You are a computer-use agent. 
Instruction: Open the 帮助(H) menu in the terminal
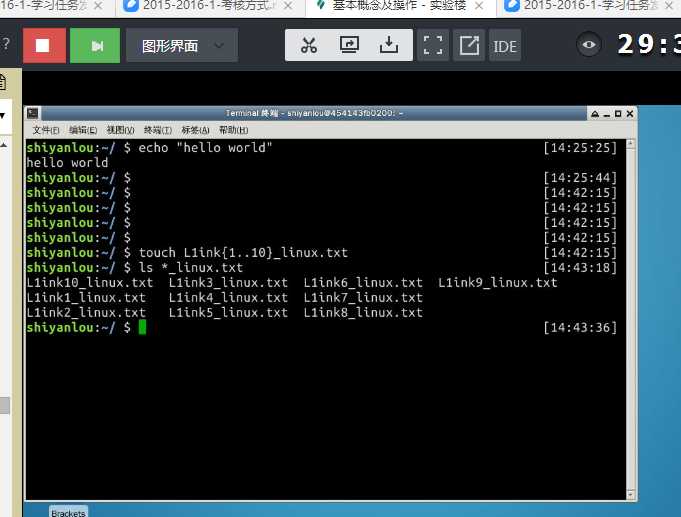click(x=233, y=130)
